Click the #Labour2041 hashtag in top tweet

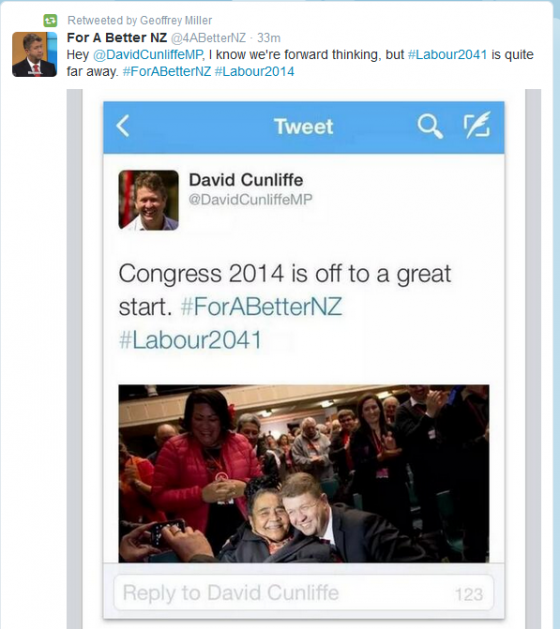pyautogui.click(x=447, y=55)
